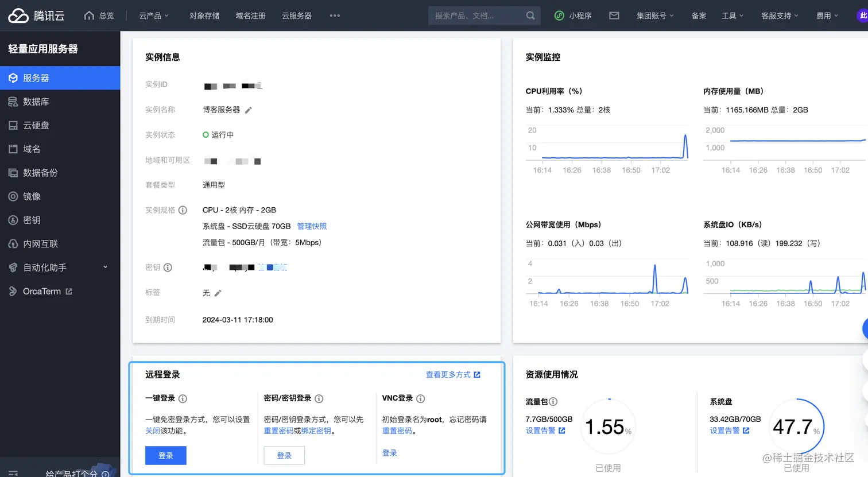Click 关闭 link under 一键登录
Viewport: 868px width, 477px height.
pos(153,431)
